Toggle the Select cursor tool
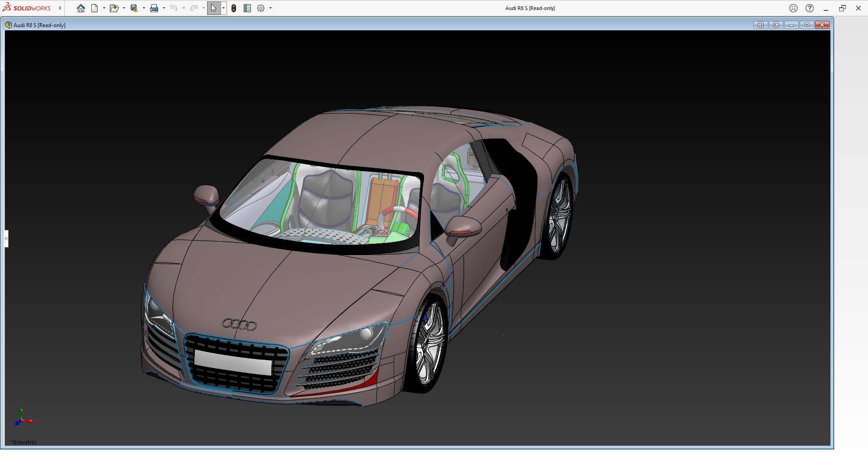Image resolution: width=868 pixels, height=467 pixels. pyautogui.click(x=213, y=8)
